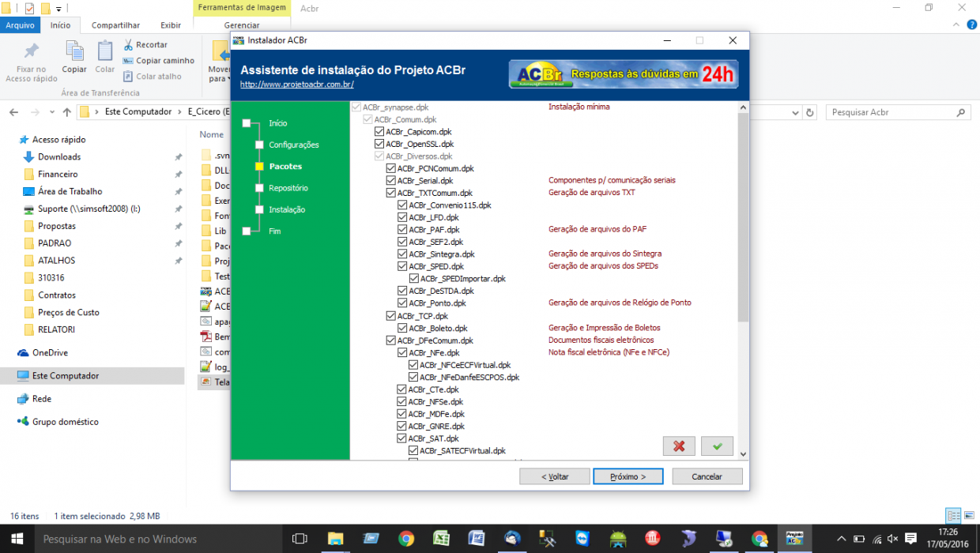Open Task View on the taskbar
The width and height of the screenshot is (980, 553).
click(x=300, y=539)
